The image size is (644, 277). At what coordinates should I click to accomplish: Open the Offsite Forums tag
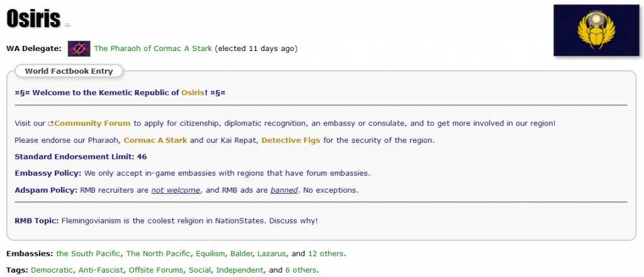click(x=155, y=270)
